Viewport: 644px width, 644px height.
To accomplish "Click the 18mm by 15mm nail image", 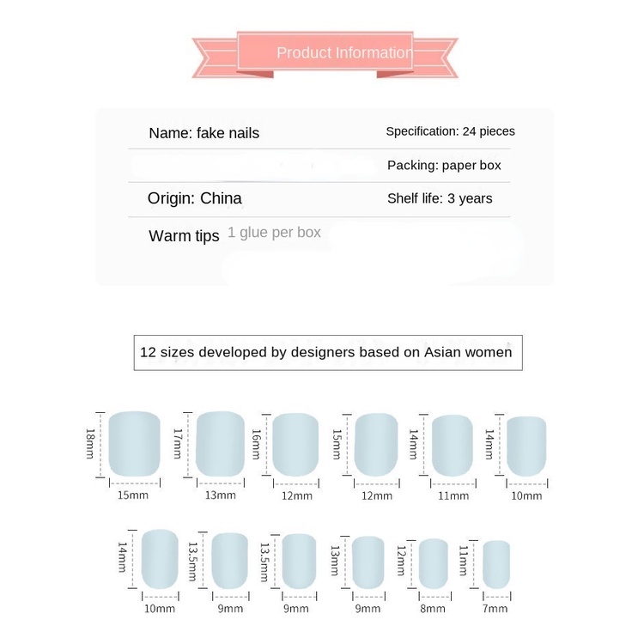I will pyautogui.click(x=135, y=443).
